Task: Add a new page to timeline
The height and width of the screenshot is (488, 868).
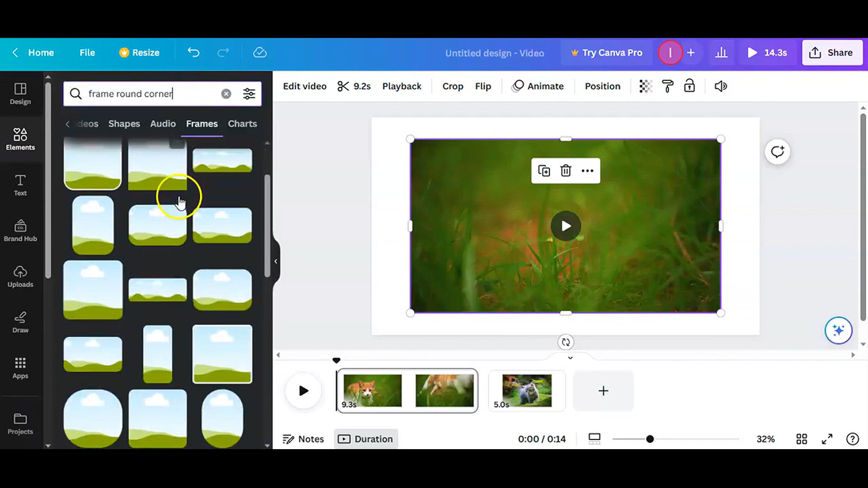Action: click(603, 390)
